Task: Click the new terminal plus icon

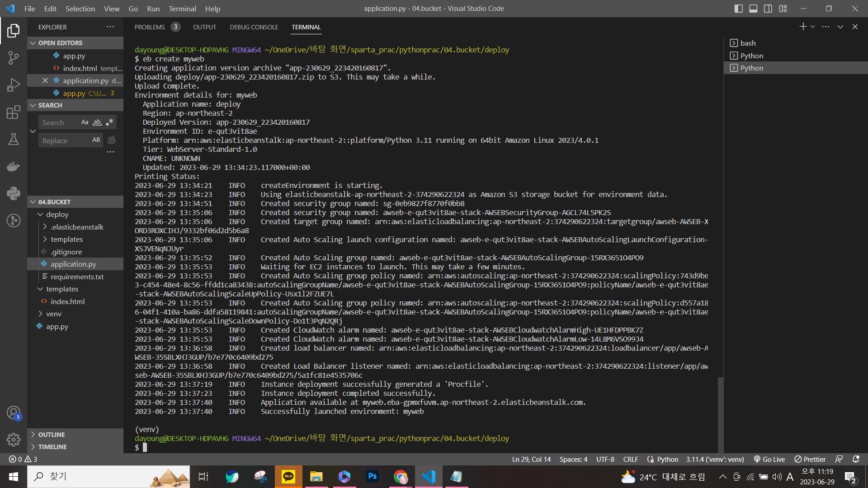Action: click(803, 27)
